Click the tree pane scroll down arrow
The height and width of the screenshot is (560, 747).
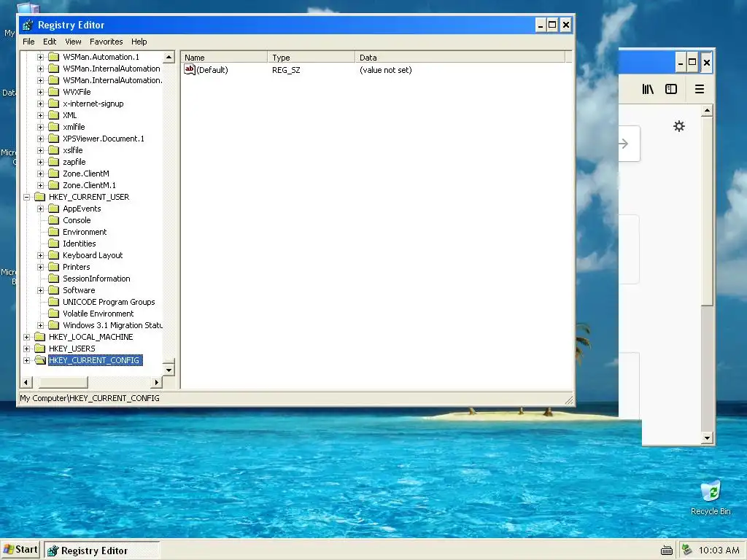(169, 370)
